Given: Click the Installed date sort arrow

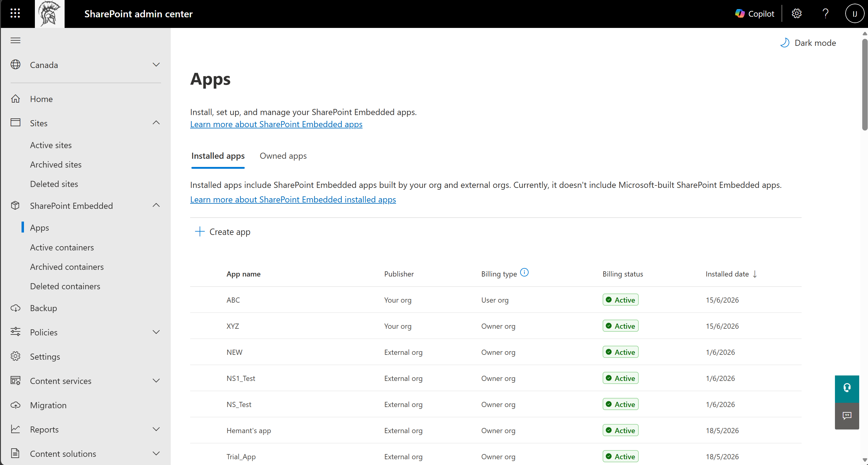Looking at the screenshot, I should [755, 274].
